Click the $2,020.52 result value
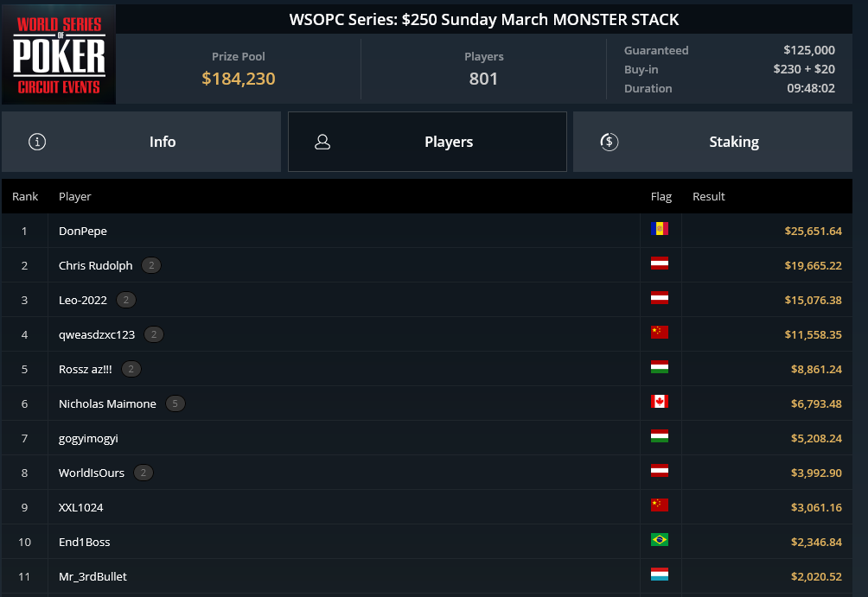This screenshot has height=597, width=868. click(816, 576)
